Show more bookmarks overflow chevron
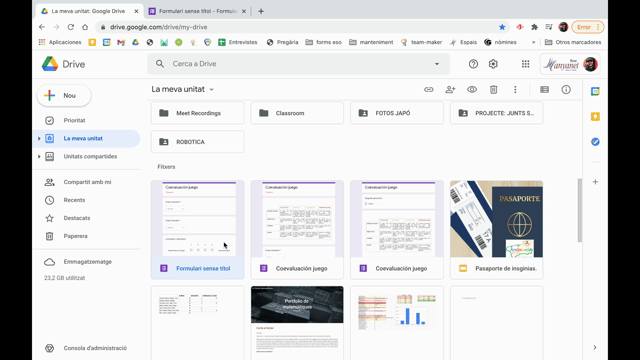Screen dimensions: 640x360 pyautogui.click(x=533, y=42)
